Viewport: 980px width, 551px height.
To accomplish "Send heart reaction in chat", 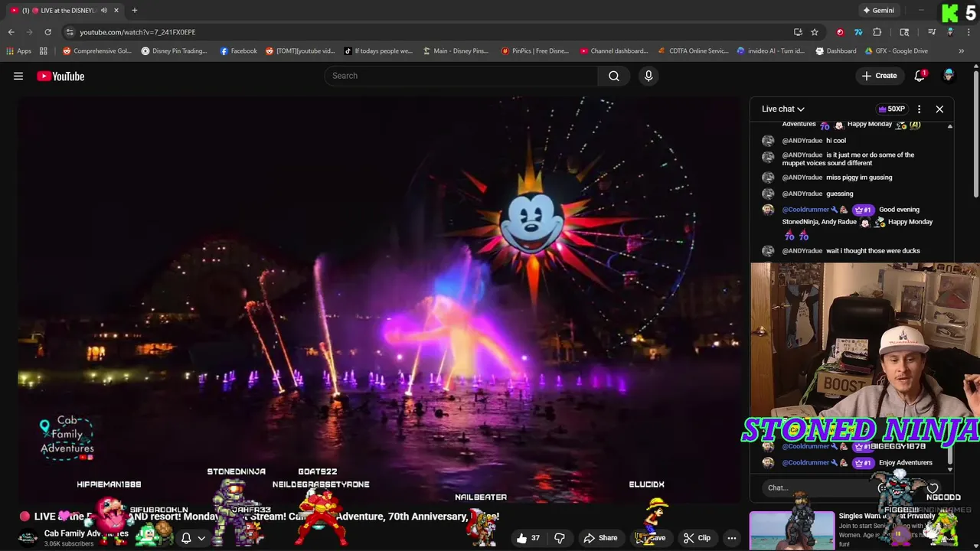I will coord(933,487).
